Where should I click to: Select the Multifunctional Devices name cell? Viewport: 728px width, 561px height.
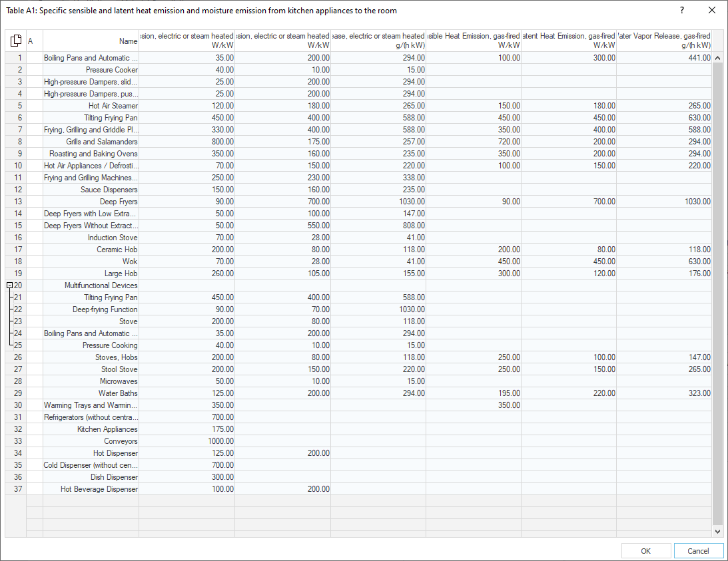pos(91,285)
